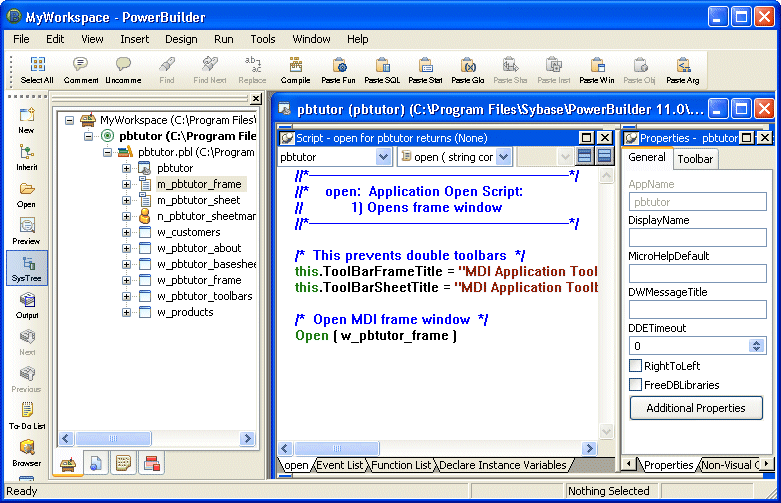Expand the m_pbtutor_frame node

click(126, 184)
